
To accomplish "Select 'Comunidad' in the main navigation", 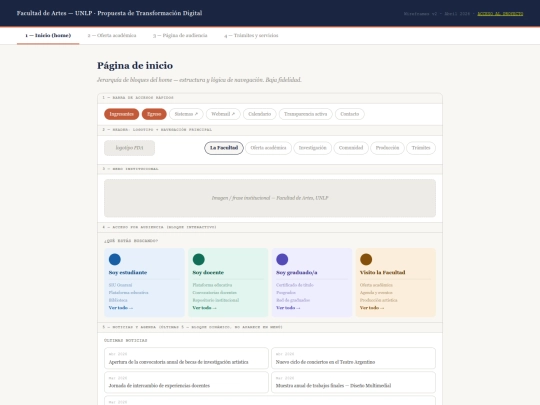I will pyautogui.click(x=351, y=148).
